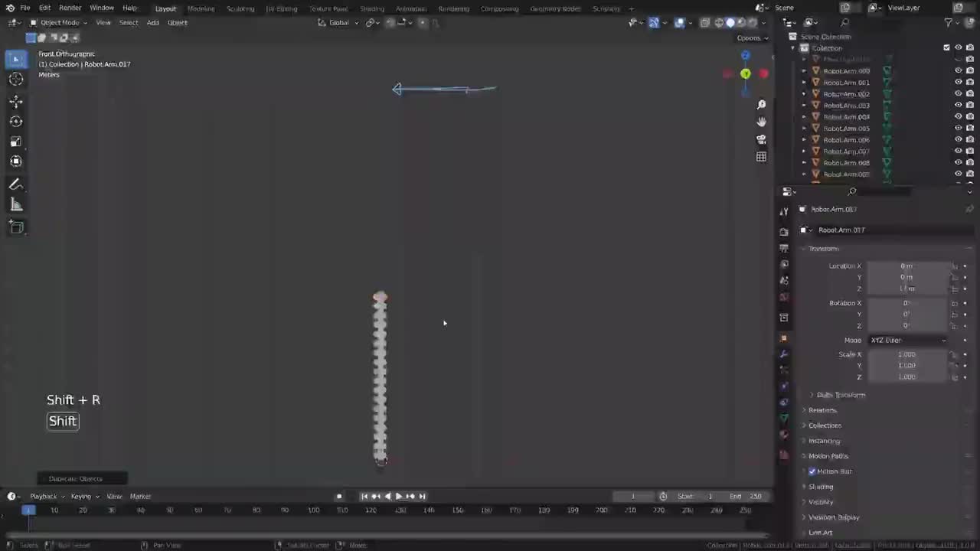
Task: Open the viewport Add menu
Action: click(x=153, y=23)
